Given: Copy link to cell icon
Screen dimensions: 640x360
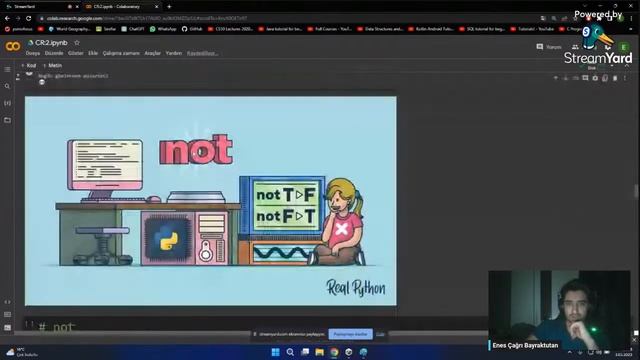Looking at the screenshot, I should pyautogui.click(x=576, y=78).
